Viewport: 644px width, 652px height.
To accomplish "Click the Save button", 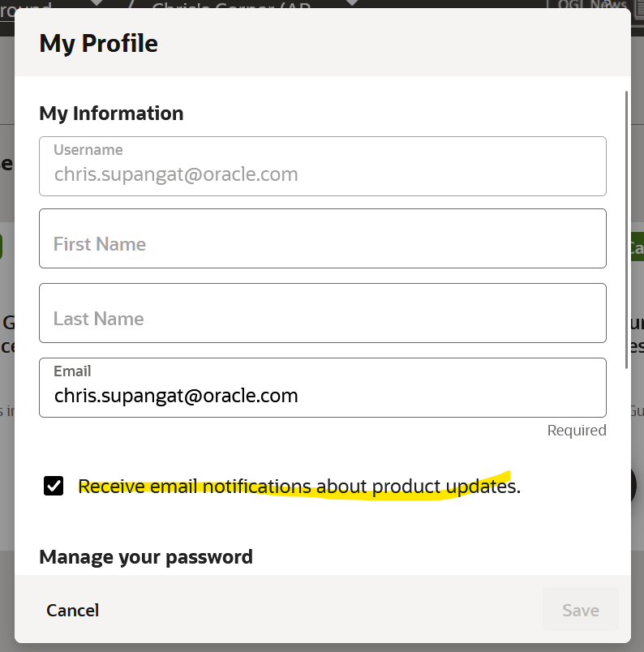I will coord(580,610).
